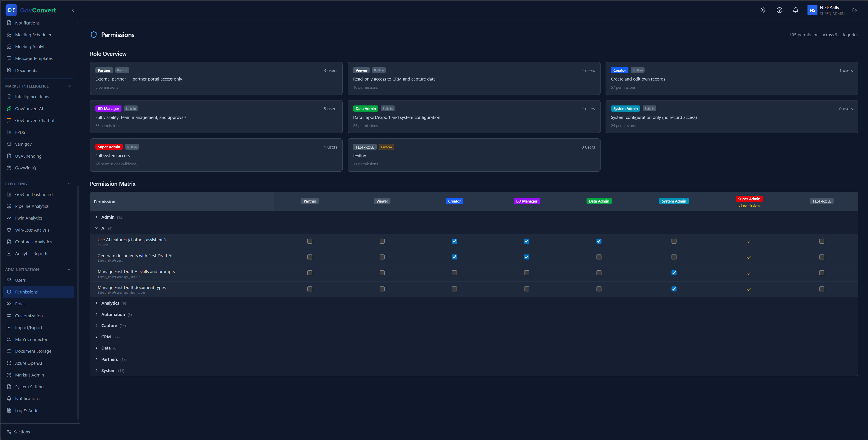Open GovCon Dashboard from Reporting
Viewport: 868px width, 440px height.
[x=38, y=195]
